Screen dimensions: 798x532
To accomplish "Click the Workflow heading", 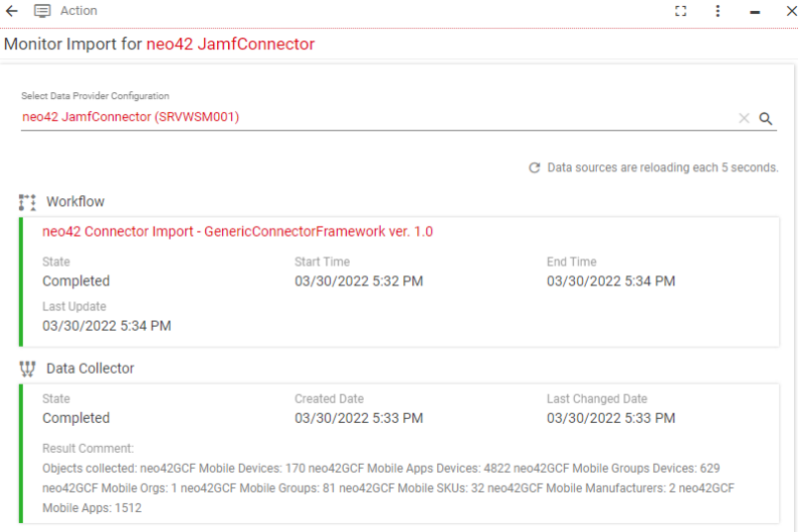I will [75, 202].
